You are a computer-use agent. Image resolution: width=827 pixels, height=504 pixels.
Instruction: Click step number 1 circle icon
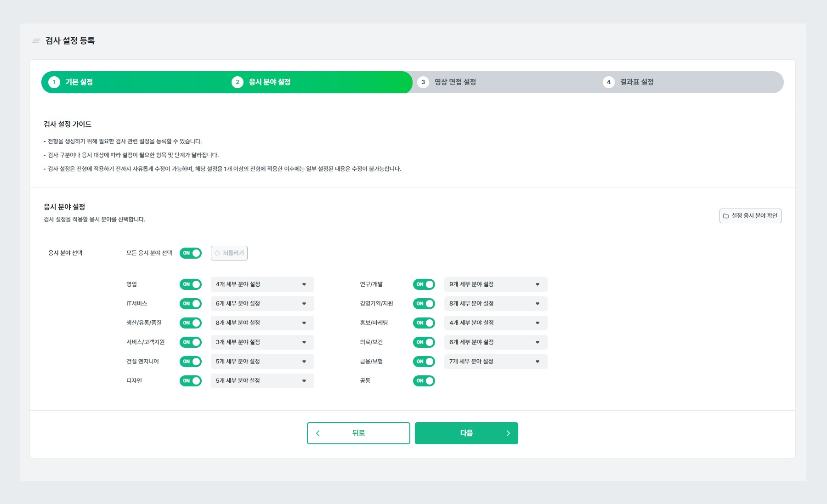(54, 82)
